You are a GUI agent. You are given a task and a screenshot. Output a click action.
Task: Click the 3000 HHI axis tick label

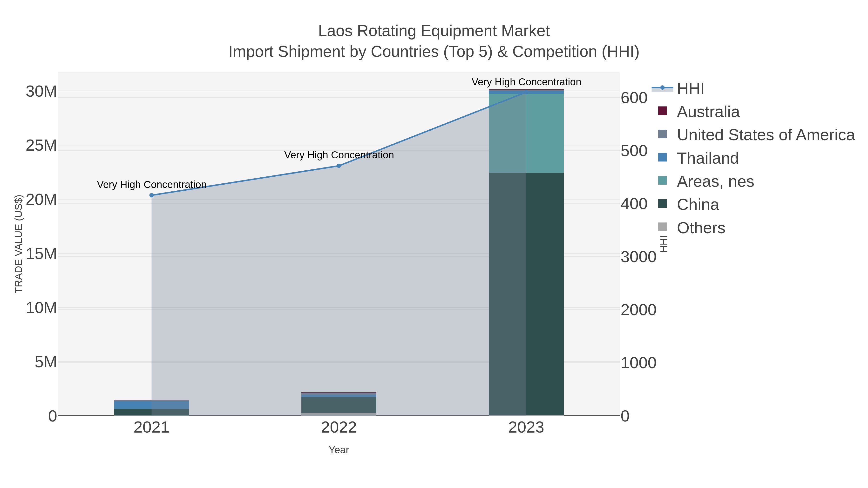point(638,257)
